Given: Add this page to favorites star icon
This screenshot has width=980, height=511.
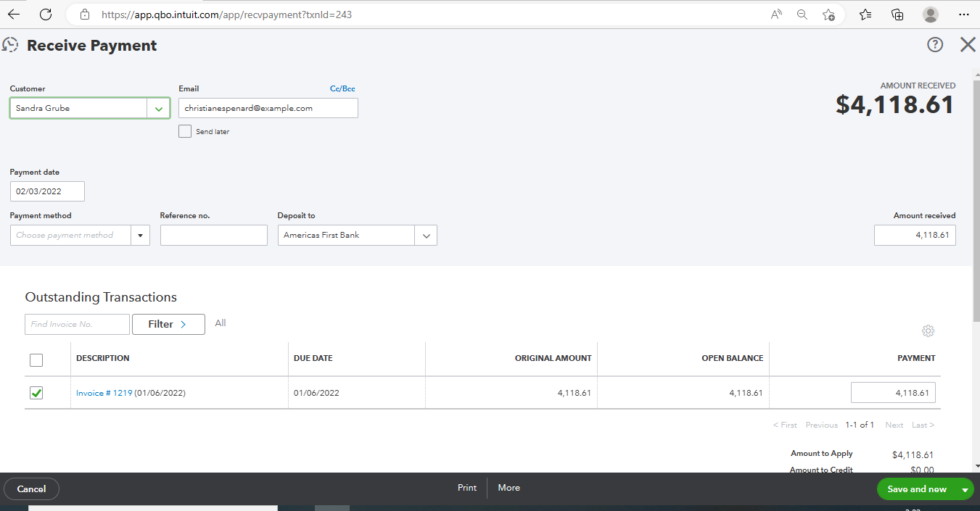Looking at the screenshot, I should point(828,14).
